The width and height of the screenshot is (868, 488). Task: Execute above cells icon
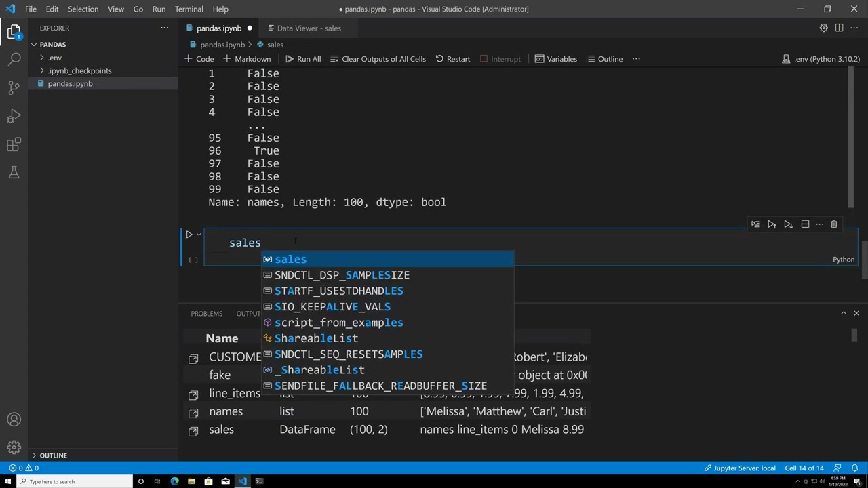tap(772, 224)
